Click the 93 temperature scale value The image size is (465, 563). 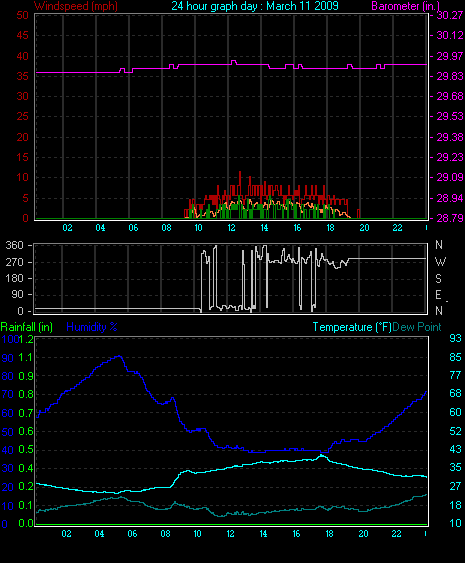tap(455, 339)
